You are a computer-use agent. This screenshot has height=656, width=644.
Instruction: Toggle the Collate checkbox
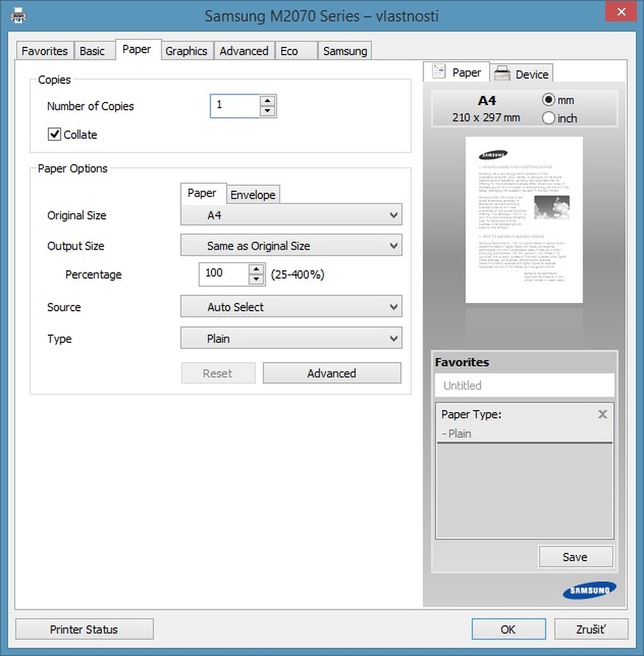[x=54, y=135]
